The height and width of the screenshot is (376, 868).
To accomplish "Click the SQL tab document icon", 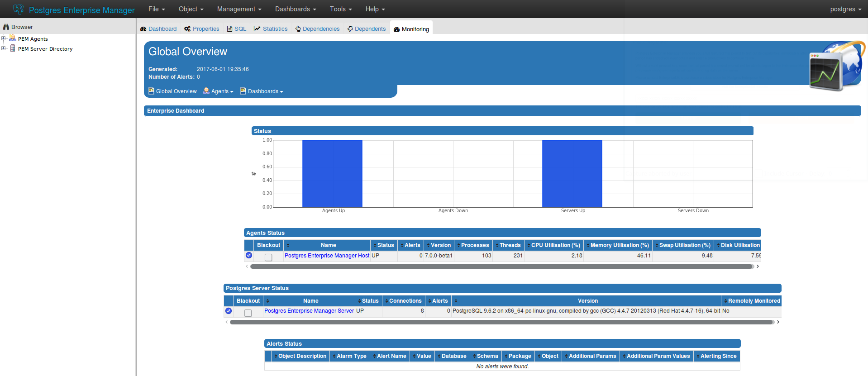I will [230, 29].
